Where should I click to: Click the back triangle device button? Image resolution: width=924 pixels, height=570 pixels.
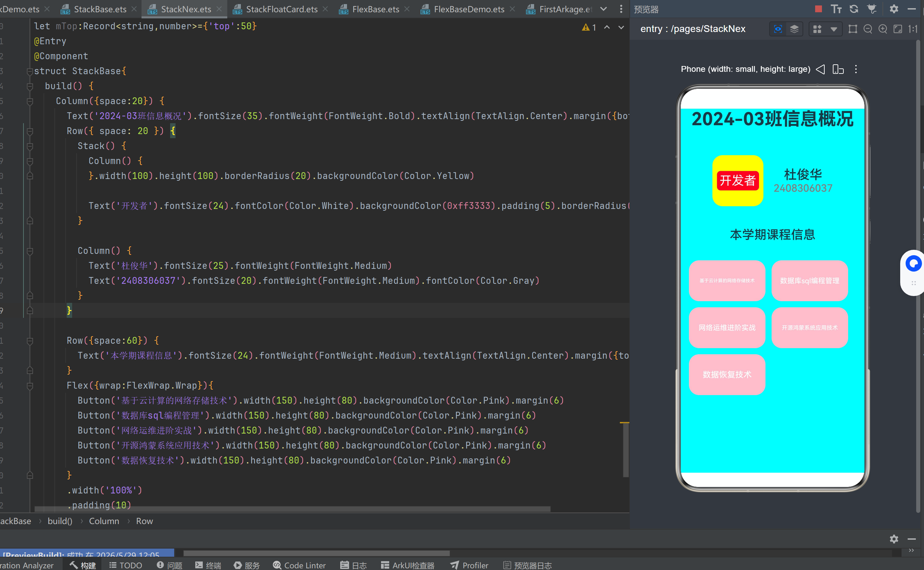(820, 69)
